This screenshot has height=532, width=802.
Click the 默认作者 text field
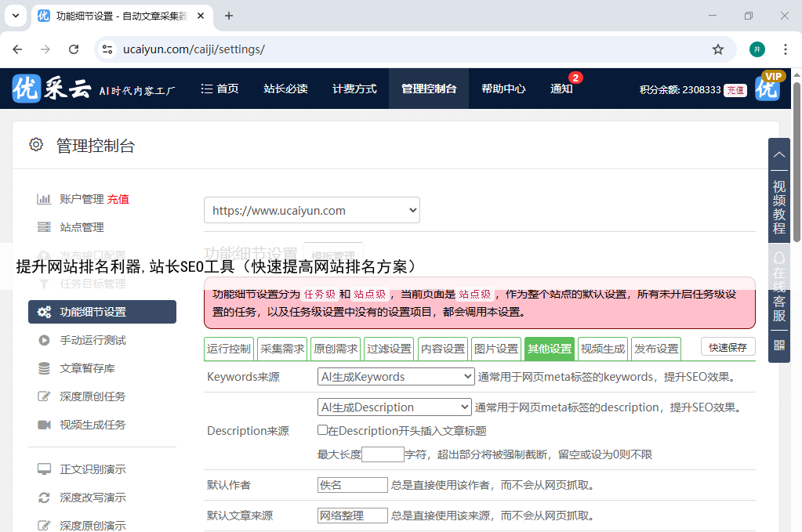click(353, 485)
